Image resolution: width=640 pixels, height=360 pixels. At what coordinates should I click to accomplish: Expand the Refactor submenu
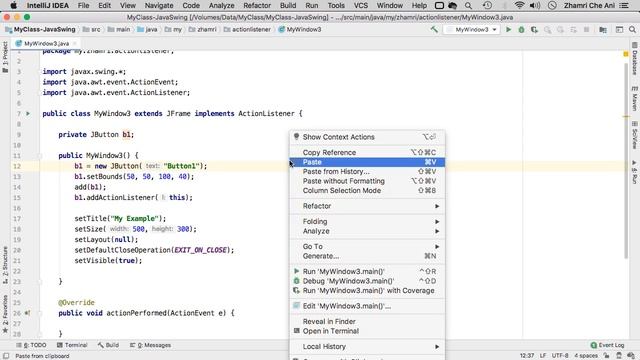coord(367,206)
